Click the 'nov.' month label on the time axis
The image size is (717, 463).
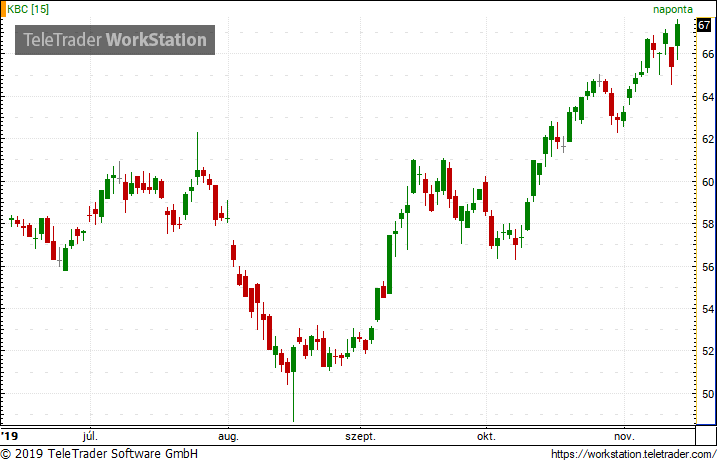pyautogui.click(x=624, y=436)
